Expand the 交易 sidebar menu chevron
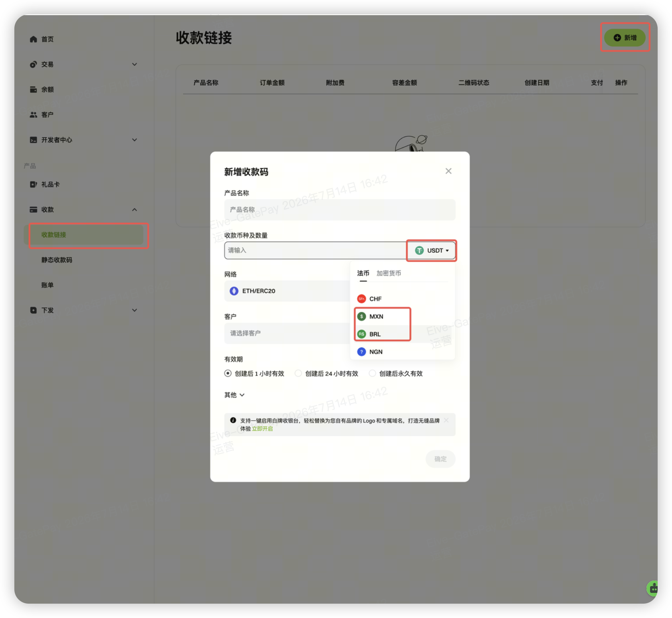Image resolution: width=672 pixels, height=618 pixels. (x=135, y=64)
